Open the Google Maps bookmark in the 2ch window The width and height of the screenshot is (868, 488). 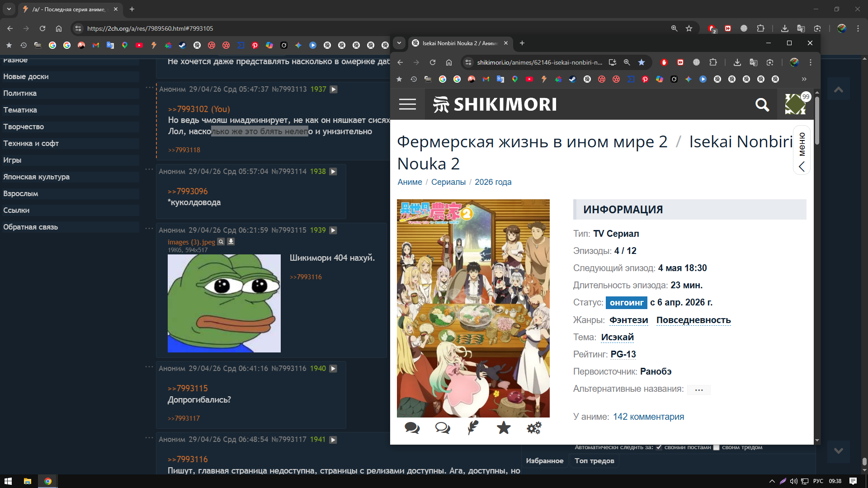(x=125, y=45)
